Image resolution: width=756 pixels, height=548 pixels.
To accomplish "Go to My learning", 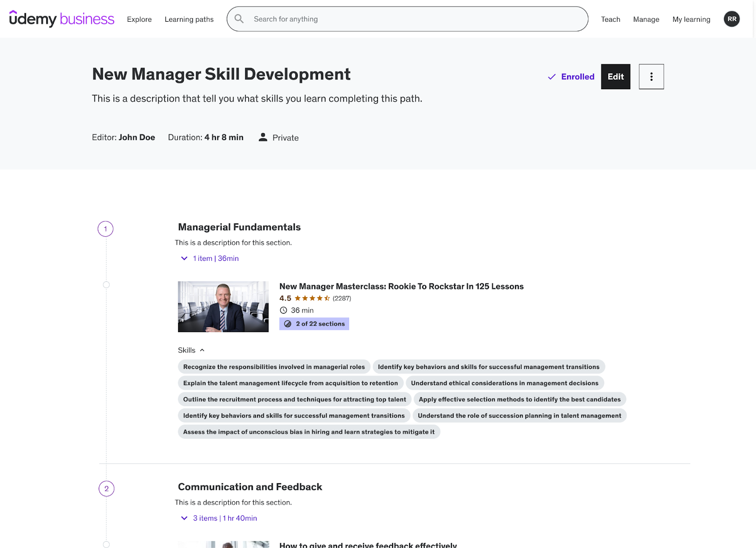I will tap(691, 19).
